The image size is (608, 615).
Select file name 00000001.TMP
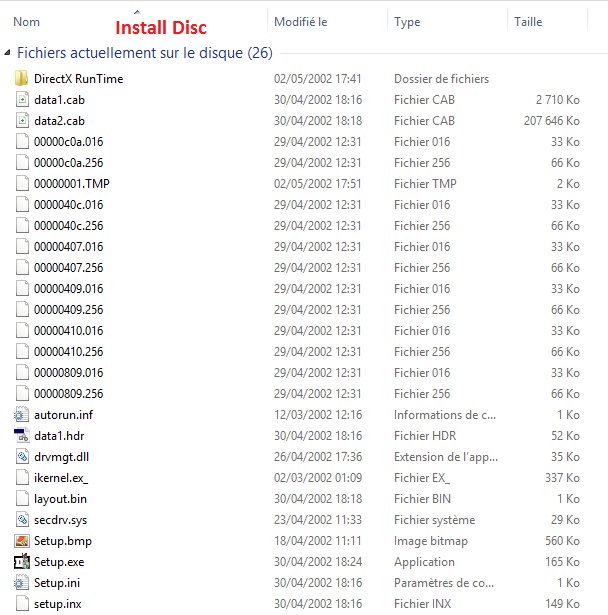tap(72, 184)
